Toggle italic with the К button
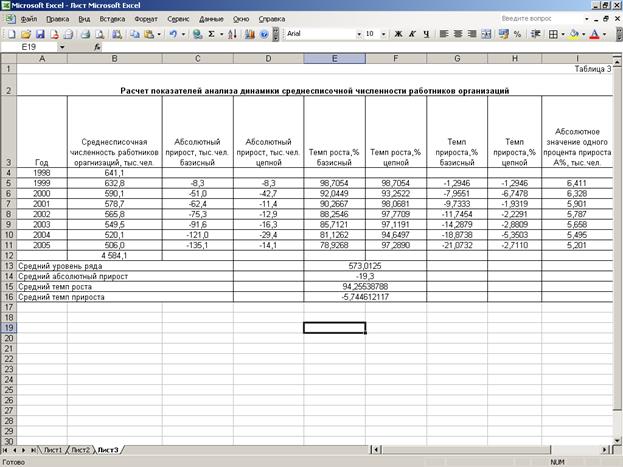This screenshot has height=467, width=623. click(412, 34)
